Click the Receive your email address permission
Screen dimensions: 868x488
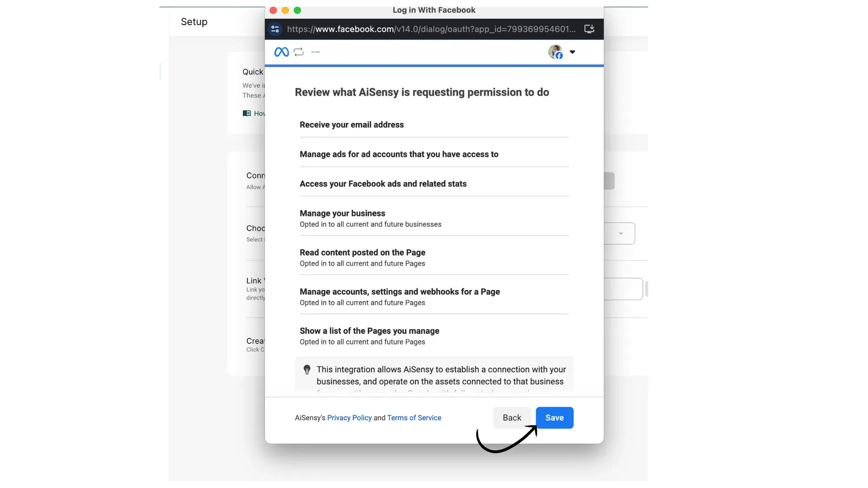point(352,125)
